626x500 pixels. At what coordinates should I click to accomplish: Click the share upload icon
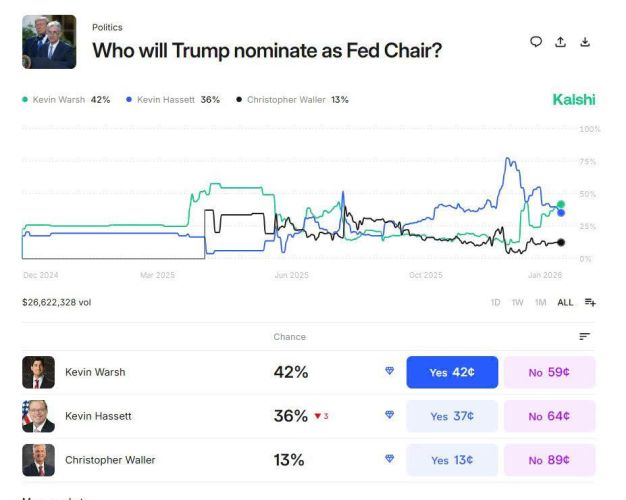pos(561,42)
